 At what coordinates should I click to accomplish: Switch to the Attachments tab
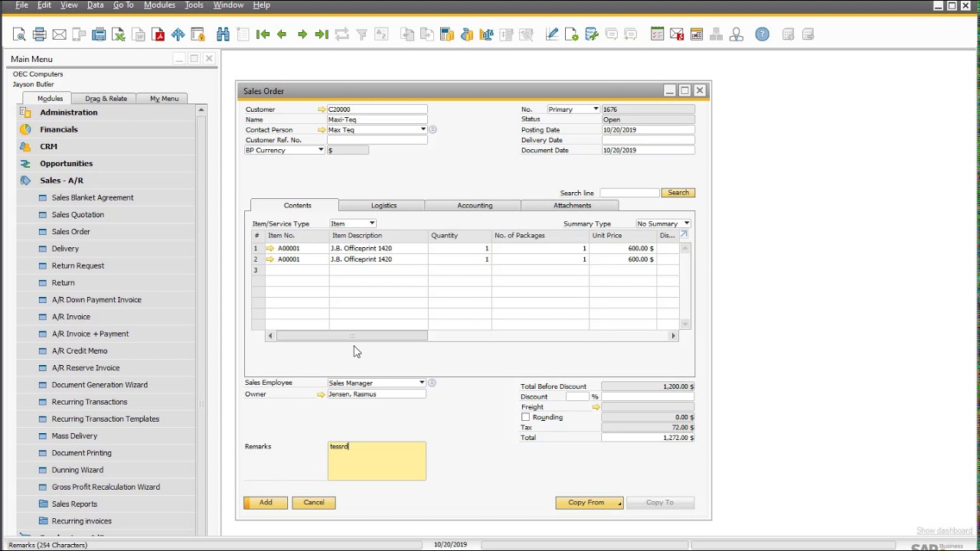(x=572, y=206)
